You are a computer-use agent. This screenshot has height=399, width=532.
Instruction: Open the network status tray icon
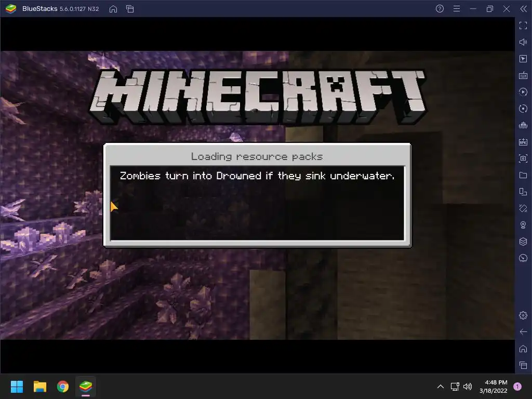[x=455, y=387]
